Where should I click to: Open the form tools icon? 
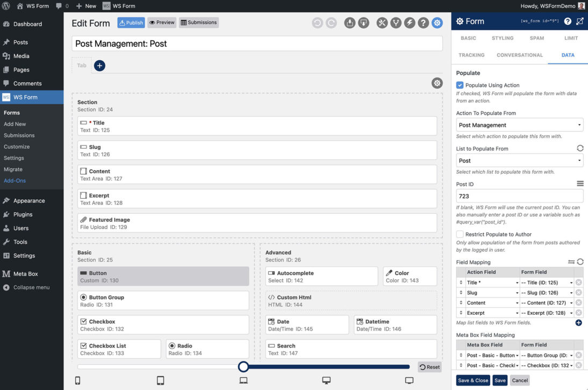382,23
